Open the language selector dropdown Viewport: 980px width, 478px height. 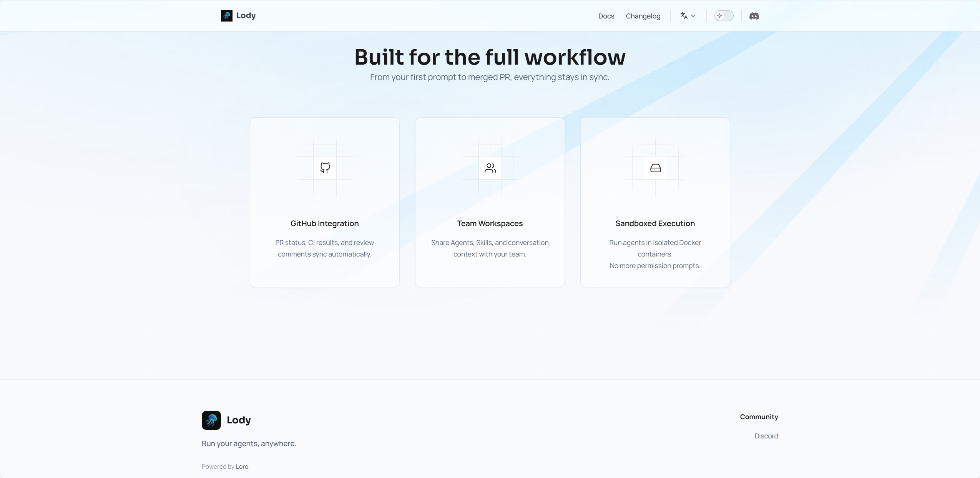(x=688, y=16)
